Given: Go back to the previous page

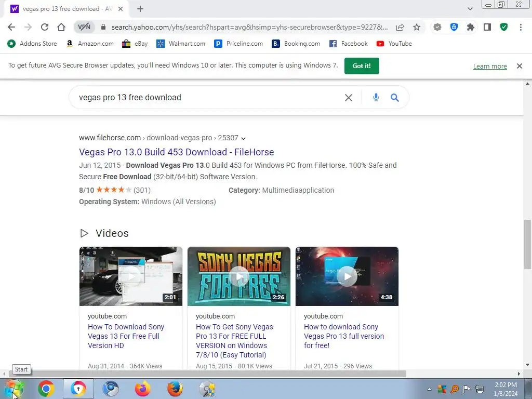Looking at the screenshot, I should click(x=11, y=27).
